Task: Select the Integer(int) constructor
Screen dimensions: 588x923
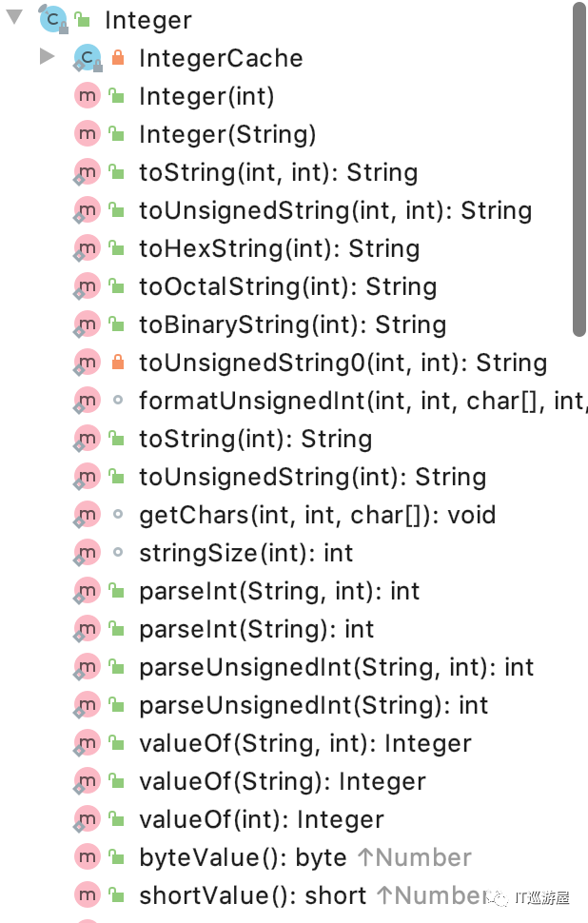Action: coord(206,96)
